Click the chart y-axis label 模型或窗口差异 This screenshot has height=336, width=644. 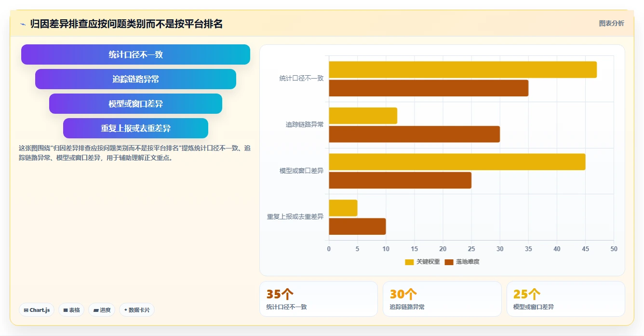tap(301, 171)
